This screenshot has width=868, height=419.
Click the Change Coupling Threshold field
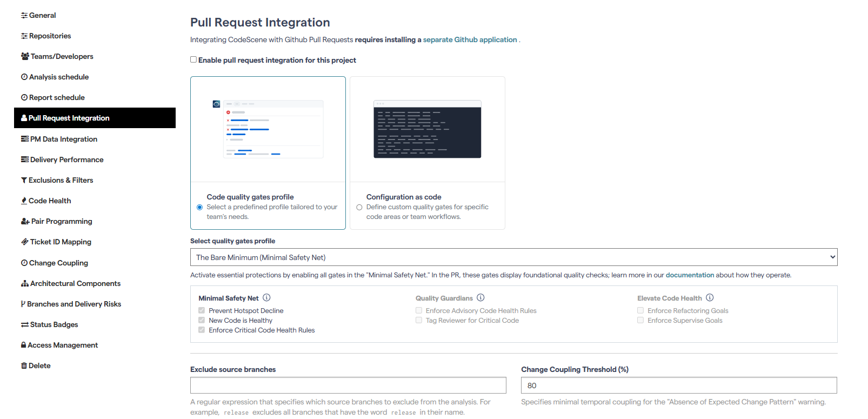[679, 385]
